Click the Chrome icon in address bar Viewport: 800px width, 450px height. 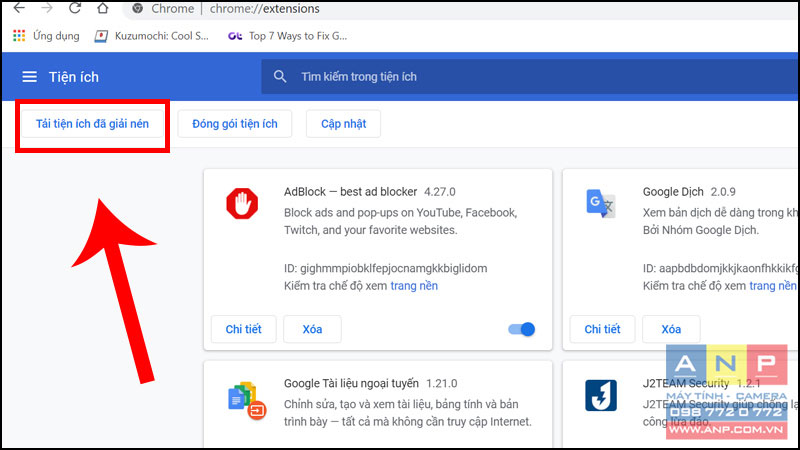tap(138, 9)
